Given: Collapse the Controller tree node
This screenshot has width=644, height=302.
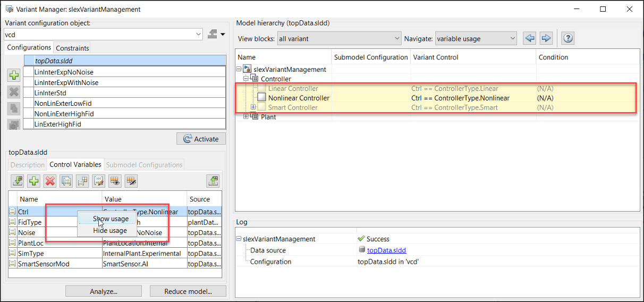Looking at the screenshot, I should point(245,79).
